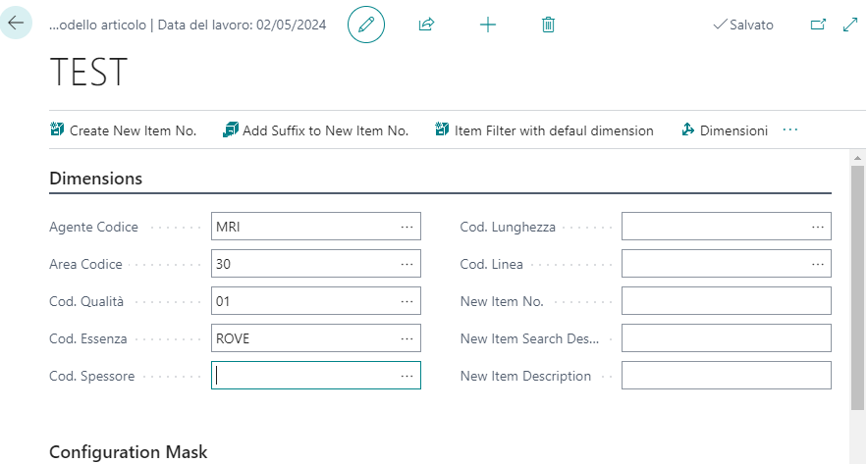Open lookup for Cod. Lunghezza field
The image size is (868, 464).
click(817, 227)
